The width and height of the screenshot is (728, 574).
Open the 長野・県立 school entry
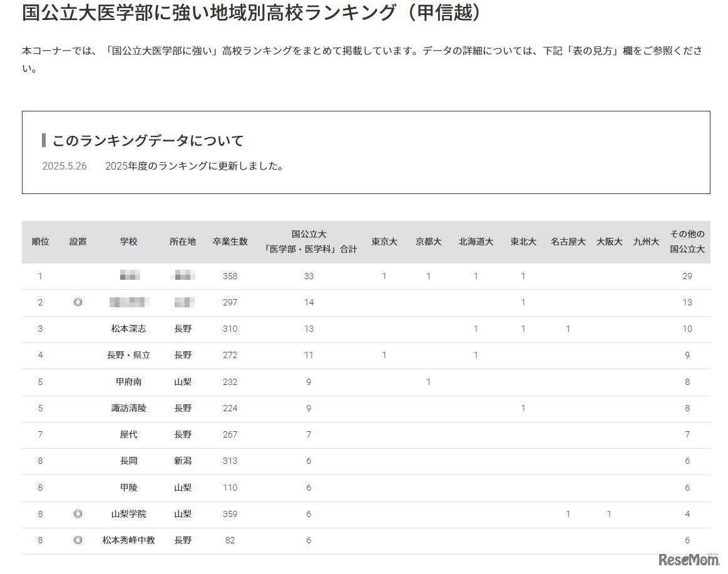(x=130, y=355)
